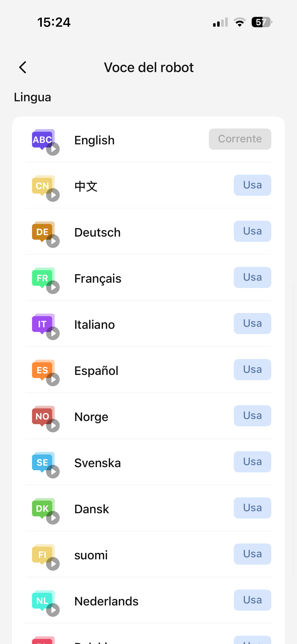Apply Nederlands via Usa button
Screen dimensions: 297x644
[x=252, y=600]
